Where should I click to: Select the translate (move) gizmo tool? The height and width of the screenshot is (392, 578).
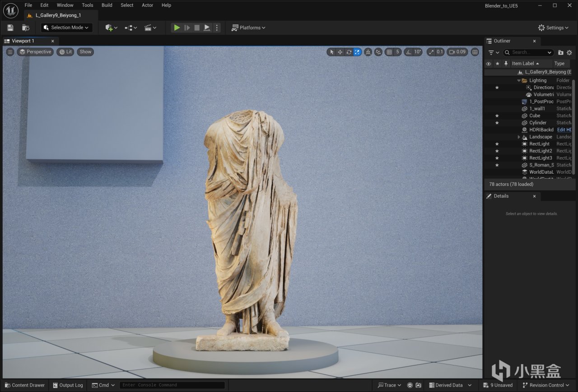coord(340,52)
